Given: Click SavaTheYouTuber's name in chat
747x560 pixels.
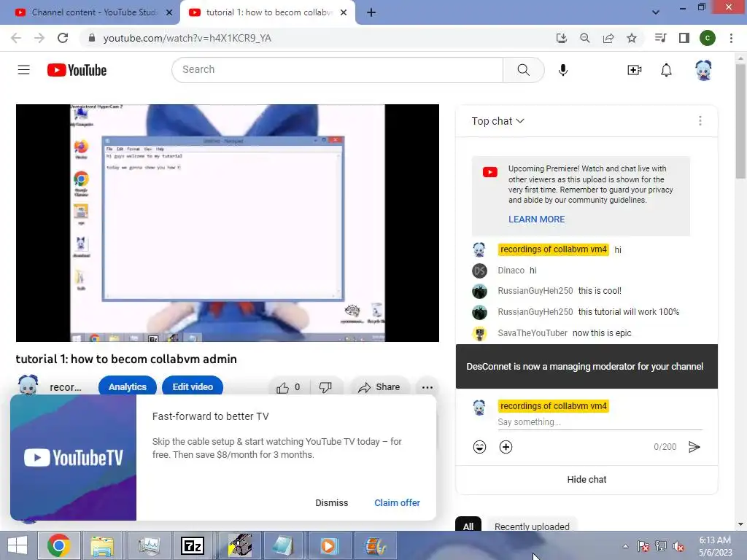Looking at the screenshot, I should point(532,333).
